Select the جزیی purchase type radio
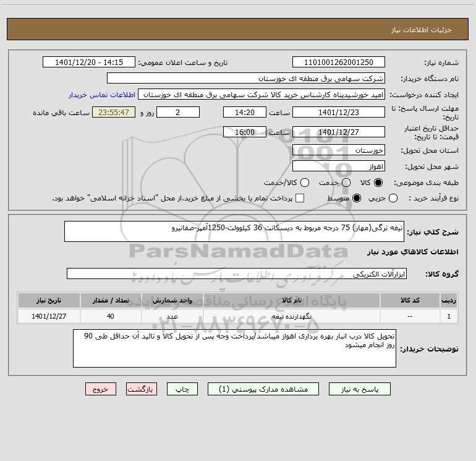 pyautogui.click(x=393, y=198)
